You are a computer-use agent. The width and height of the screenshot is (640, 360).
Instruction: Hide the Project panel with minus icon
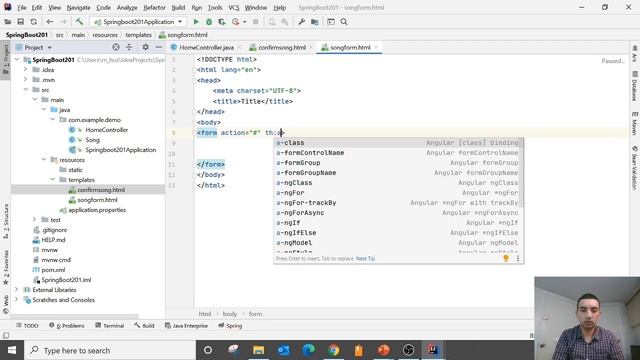point(158,47)
